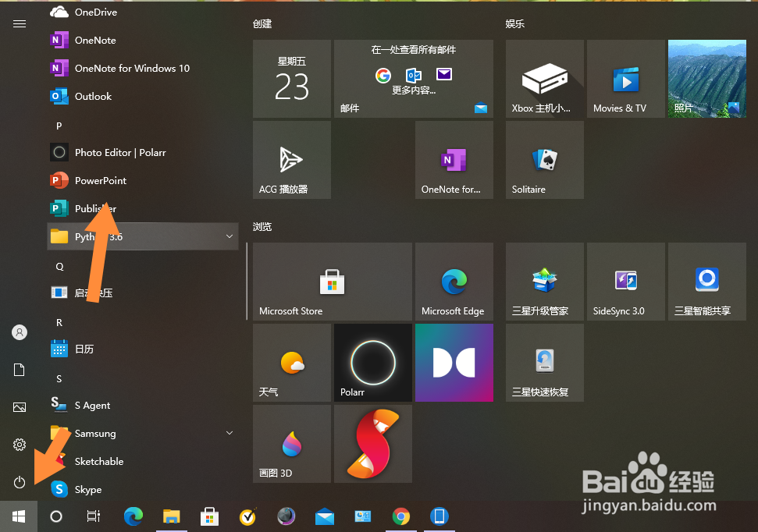Launch the 画图 3D tile

tap(292, 444)
